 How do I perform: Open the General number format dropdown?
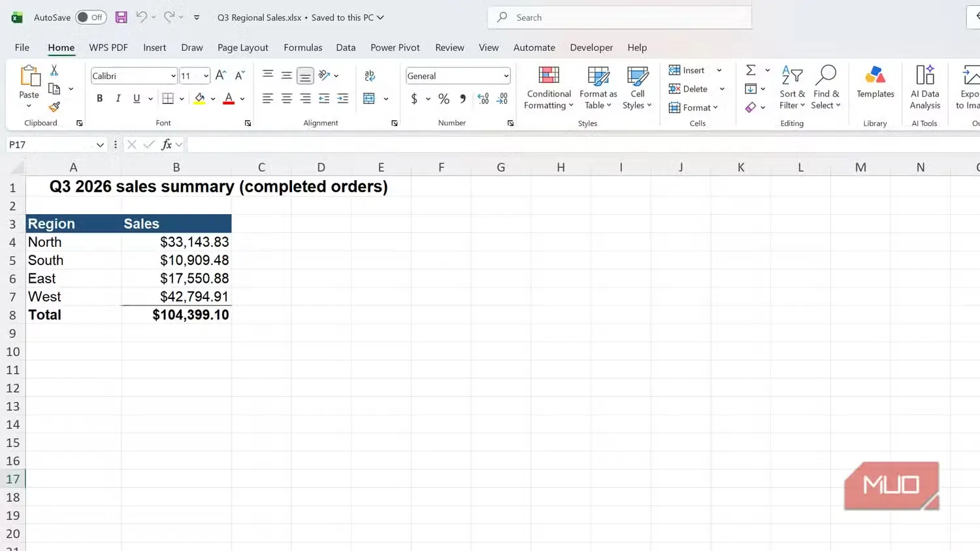coord(506,76)
